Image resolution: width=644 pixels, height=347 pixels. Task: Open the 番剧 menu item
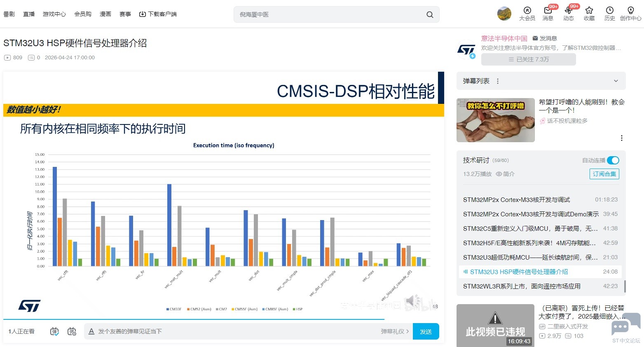9,14
